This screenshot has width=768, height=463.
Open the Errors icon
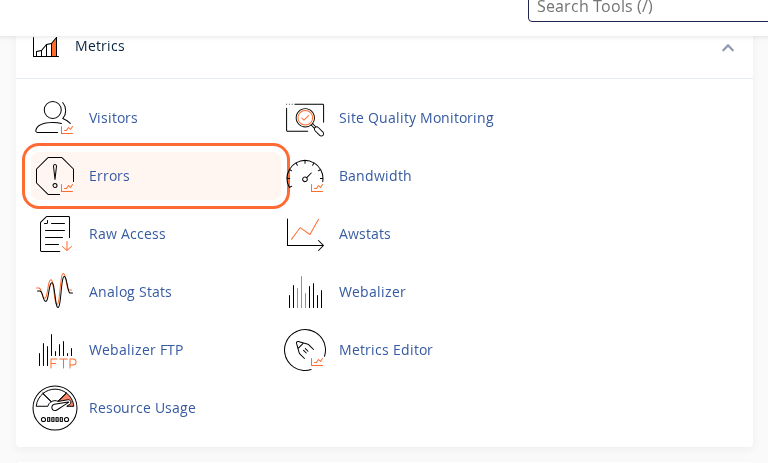tap(54, 176)
